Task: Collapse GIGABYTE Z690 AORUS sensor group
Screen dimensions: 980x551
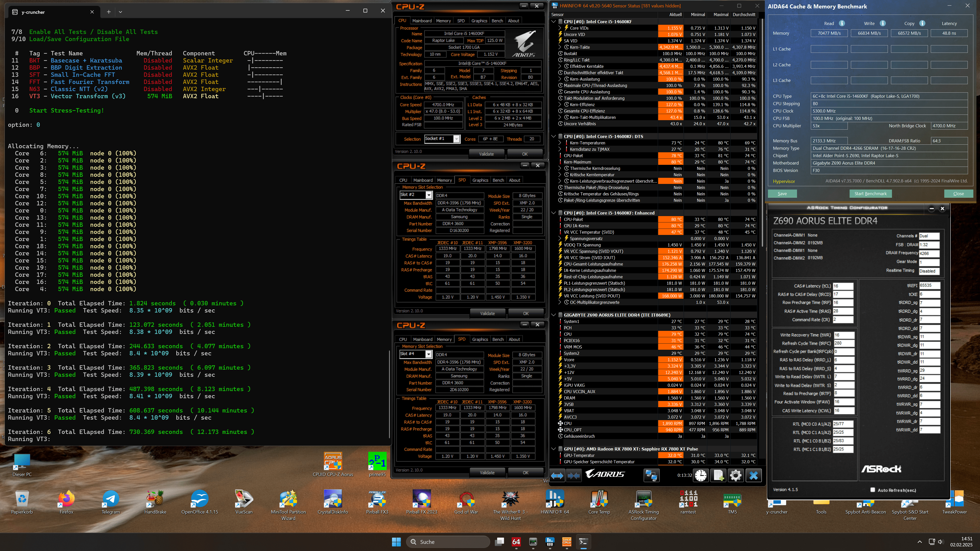Action: coord(554,315)
